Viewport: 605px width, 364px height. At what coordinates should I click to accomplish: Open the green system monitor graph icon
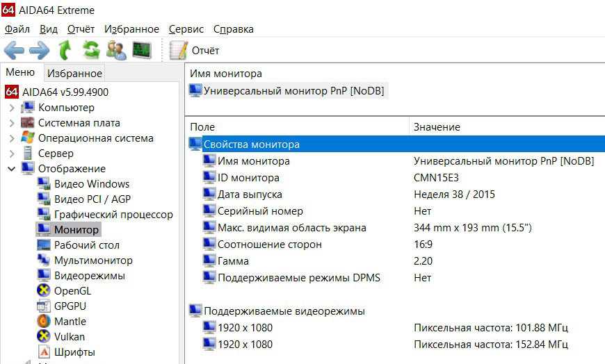click(x=142, y=51)
